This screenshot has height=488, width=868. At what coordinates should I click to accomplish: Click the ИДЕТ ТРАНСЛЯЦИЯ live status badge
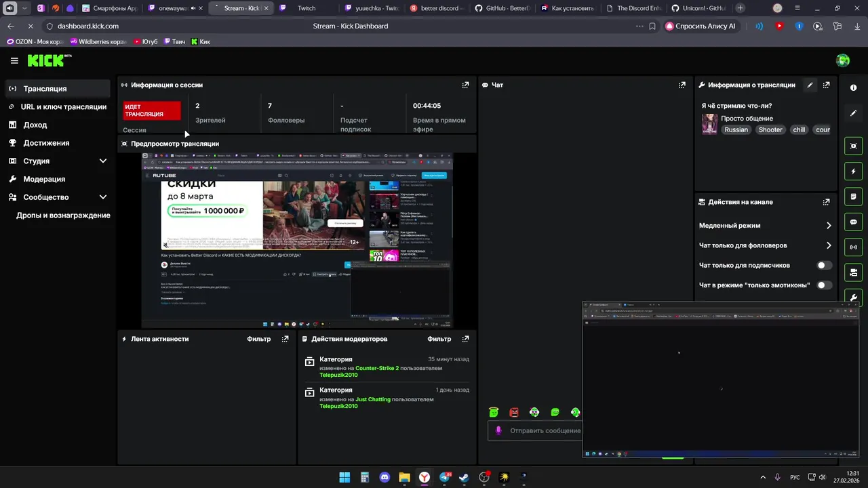(152, 110)
